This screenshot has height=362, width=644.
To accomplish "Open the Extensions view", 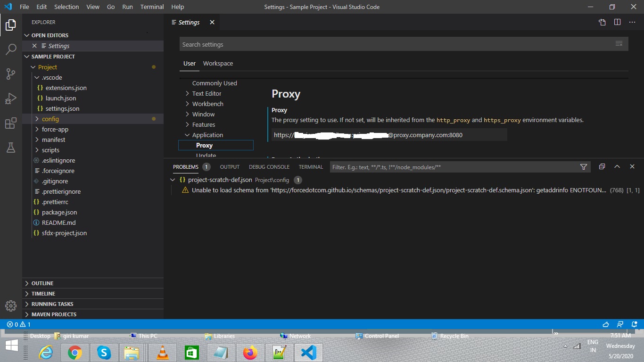I will click(10, 123).
